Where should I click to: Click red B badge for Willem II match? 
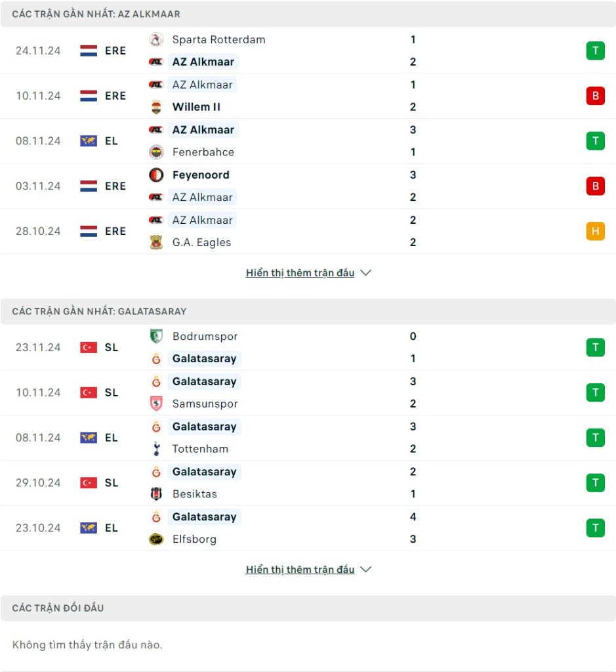point(595,96)
